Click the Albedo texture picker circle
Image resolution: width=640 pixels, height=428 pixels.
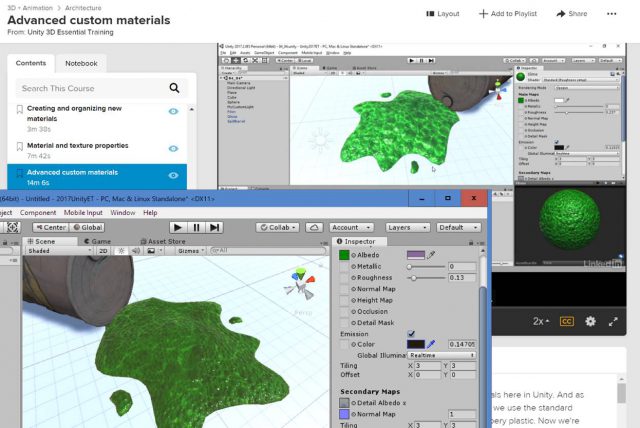[x=353, y=255]
